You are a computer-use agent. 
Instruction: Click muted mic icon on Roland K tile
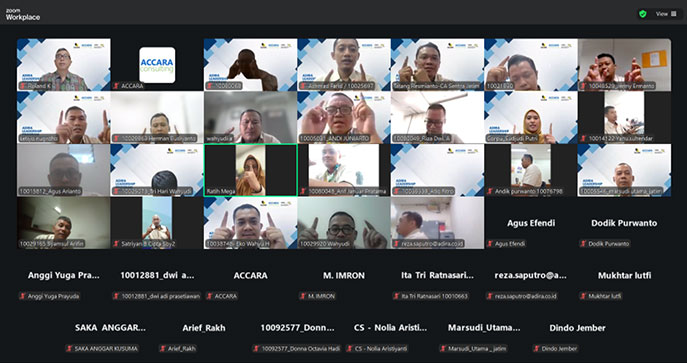click(x=23, y=86)
